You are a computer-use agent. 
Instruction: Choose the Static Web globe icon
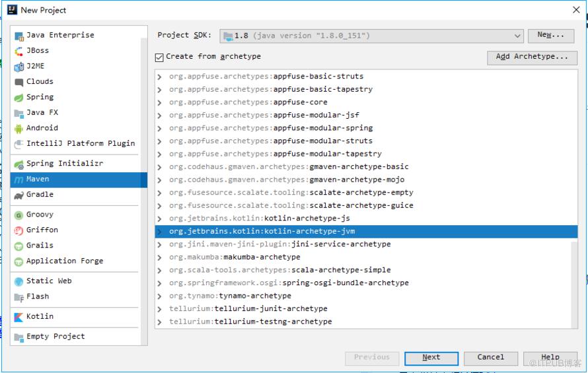point(18,281)
